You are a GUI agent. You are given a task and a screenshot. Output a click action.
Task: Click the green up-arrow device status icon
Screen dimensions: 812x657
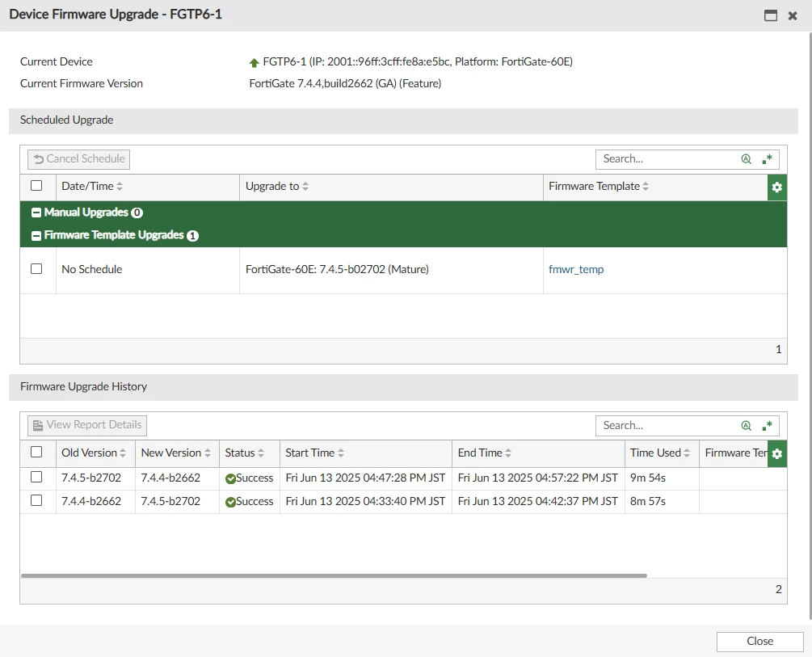[x=254, y=63]
